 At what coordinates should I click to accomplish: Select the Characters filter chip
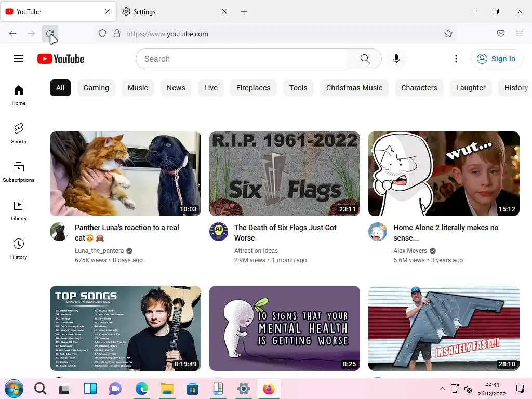[x=419, y=88]
